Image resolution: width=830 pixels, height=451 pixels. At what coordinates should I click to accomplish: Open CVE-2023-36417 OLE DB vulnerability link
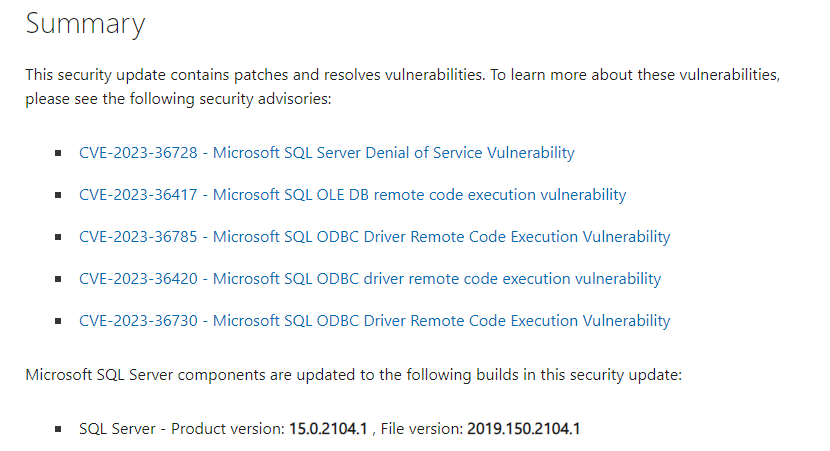(353, 195)
